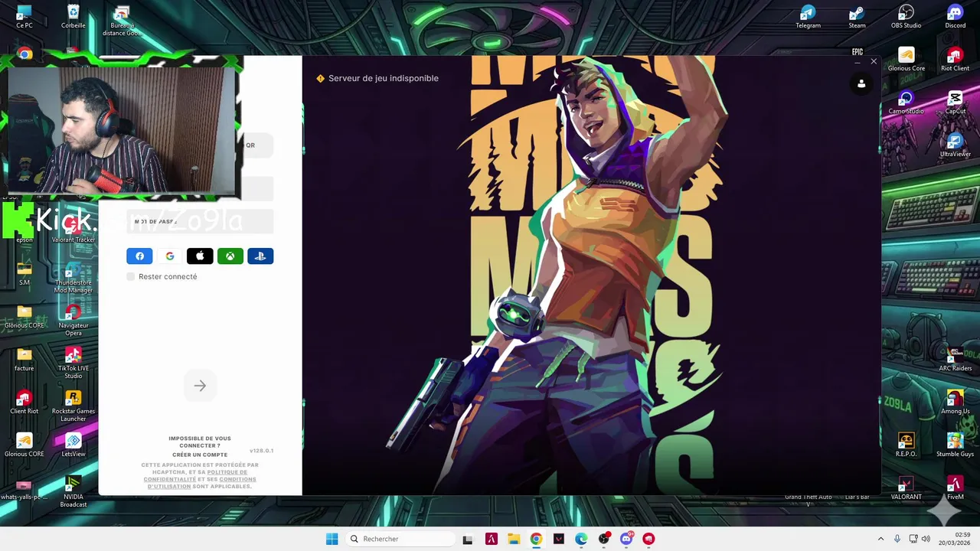Tick the Rester connecté checkbox
The image size is (980, 551).
pos(131,276)
